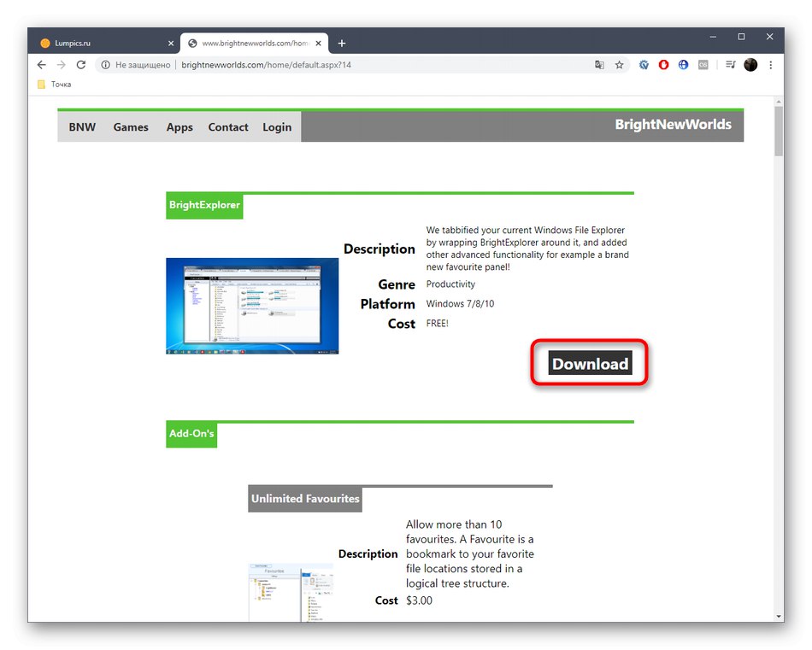Click the 'Windows 7/8/10' platform text

click(460, 304)
